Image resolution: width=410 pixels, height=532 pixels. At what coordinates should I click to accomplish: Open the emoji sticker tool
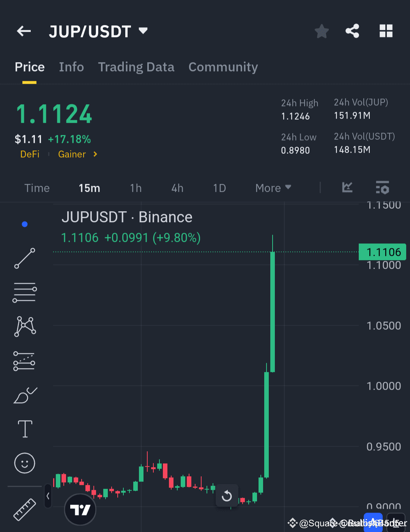[24, 463]
